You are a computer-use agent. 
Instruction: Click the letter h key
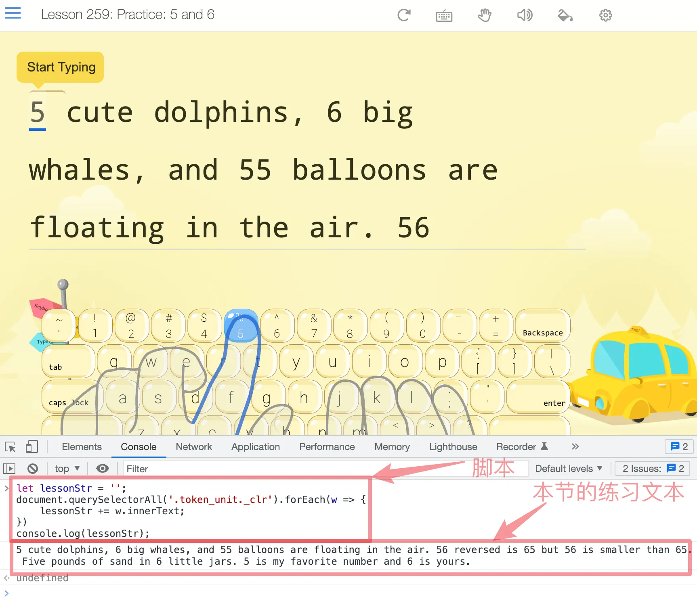[x=304, y=396]
